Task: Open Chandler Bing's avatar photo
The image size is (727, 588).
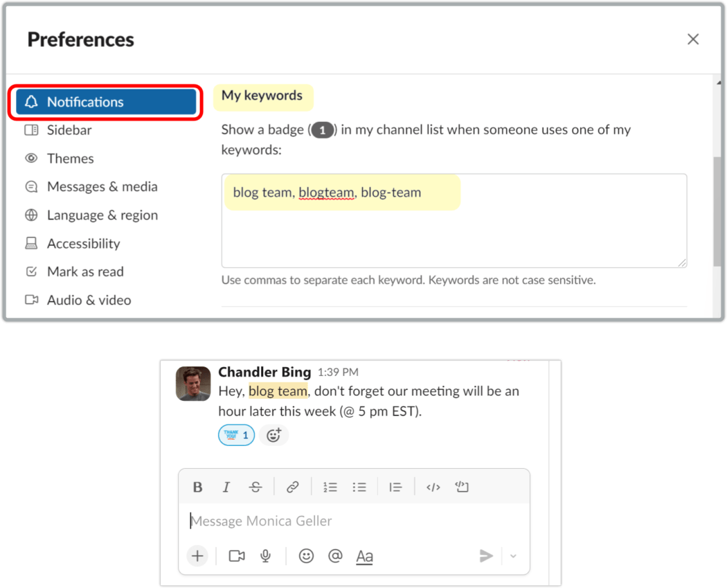Action: 193,384
